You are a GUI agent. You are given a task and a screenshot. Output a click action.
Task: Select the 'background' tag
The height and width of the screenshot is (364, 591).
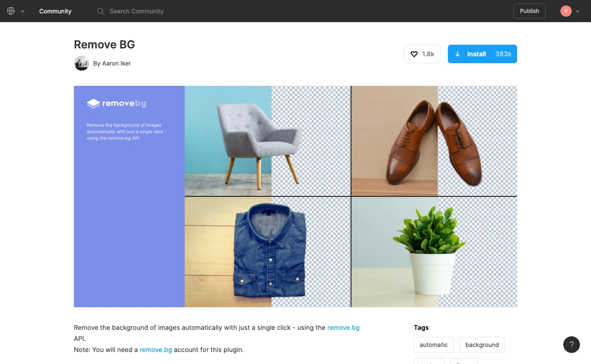coord(482,345)
